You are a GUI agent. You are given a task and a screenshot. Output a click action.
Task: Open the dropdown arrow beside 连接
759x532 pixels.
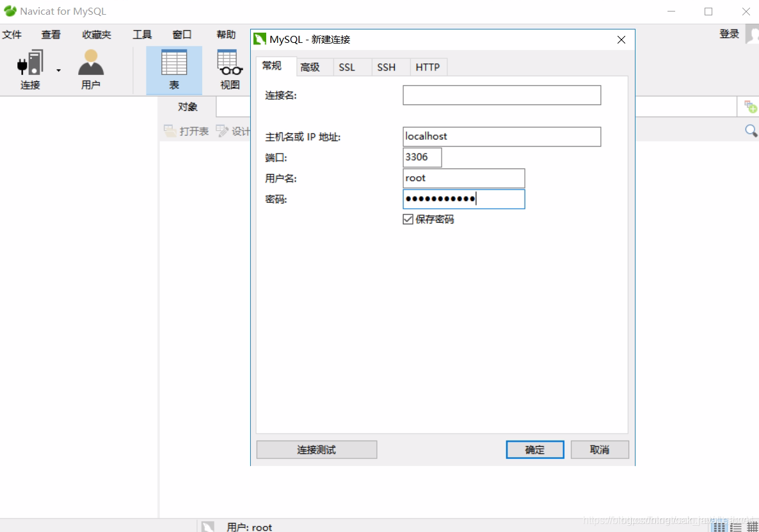59,70
